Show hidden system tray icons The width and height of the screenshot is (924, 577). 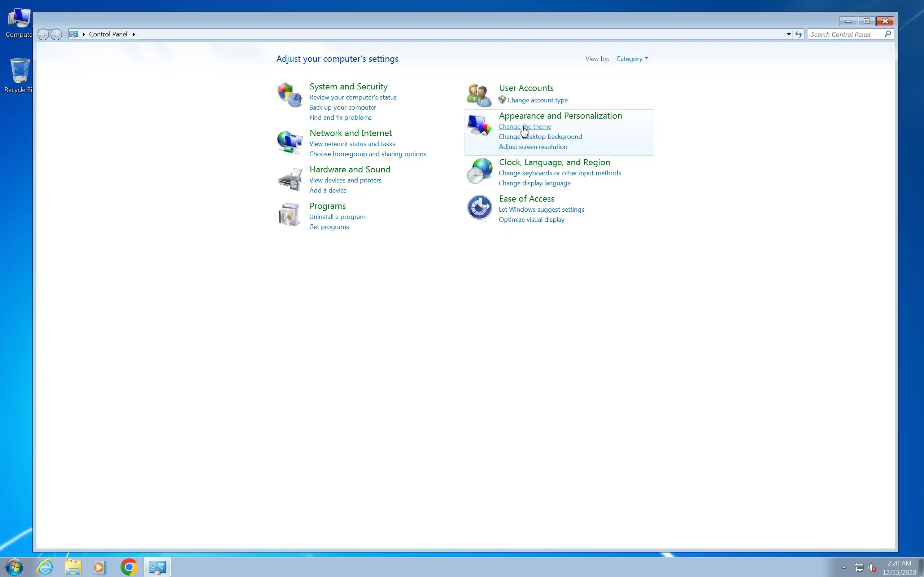coord(844,568)
